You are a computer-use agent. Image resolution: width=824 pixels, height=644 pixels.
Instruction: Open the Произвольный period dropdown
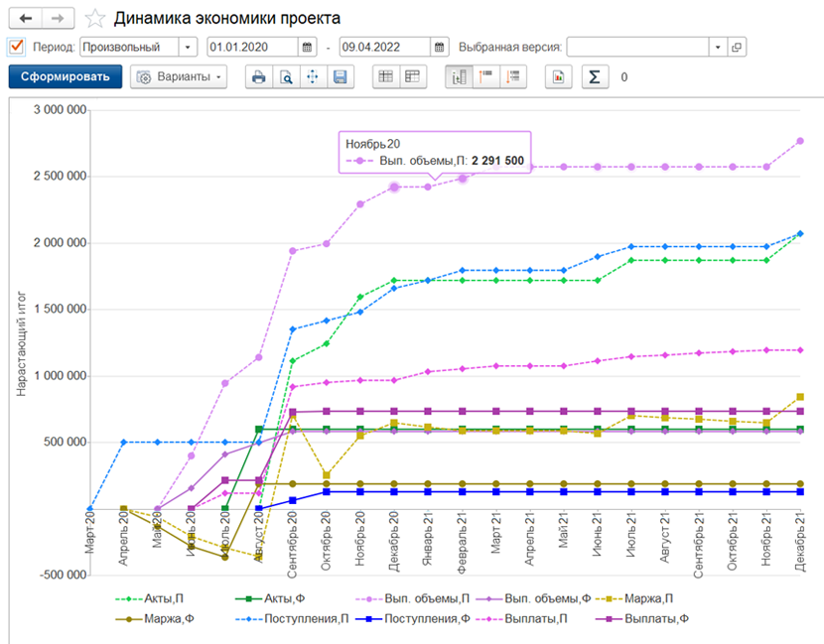pos(188,47)
